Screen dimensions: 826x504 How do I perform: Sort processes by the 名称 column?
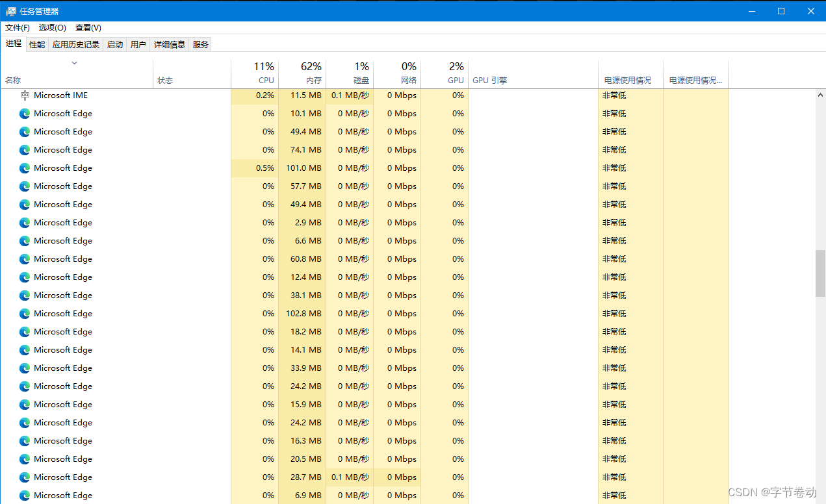(x=77, y=74)
